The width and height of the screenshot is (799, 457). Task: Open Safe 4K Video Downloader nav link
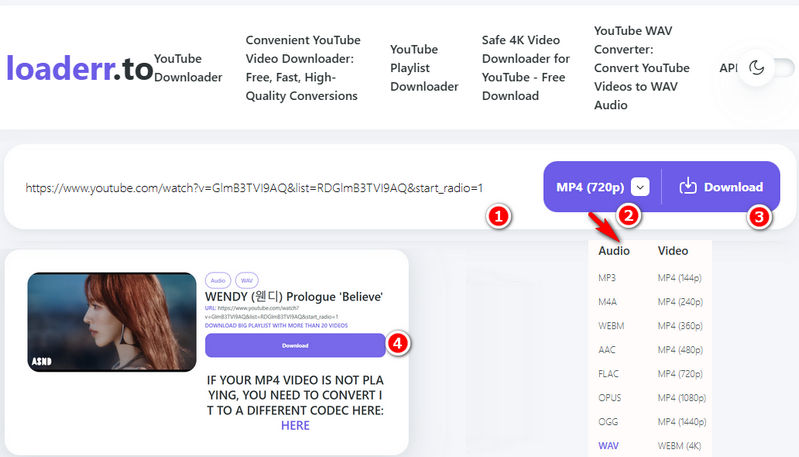click(525, 68)
